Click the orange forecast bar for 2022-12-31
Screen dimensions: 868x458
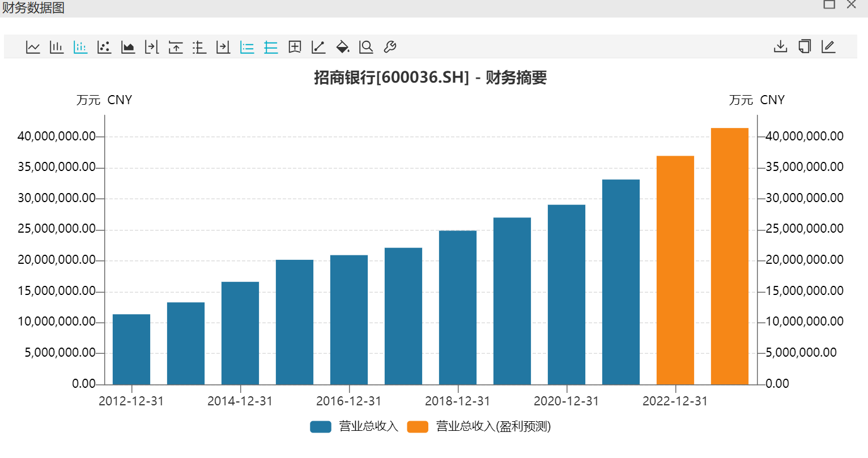pyautogui.click(x=675, y=270)
